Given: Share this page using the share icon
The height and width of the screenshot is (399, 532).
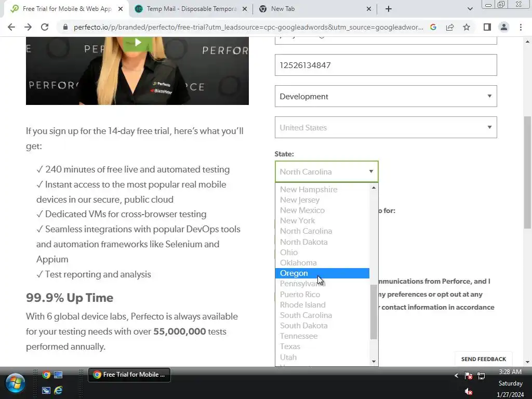Looking at the screenshot, I should pyautogui.click(x=450, y=27).
